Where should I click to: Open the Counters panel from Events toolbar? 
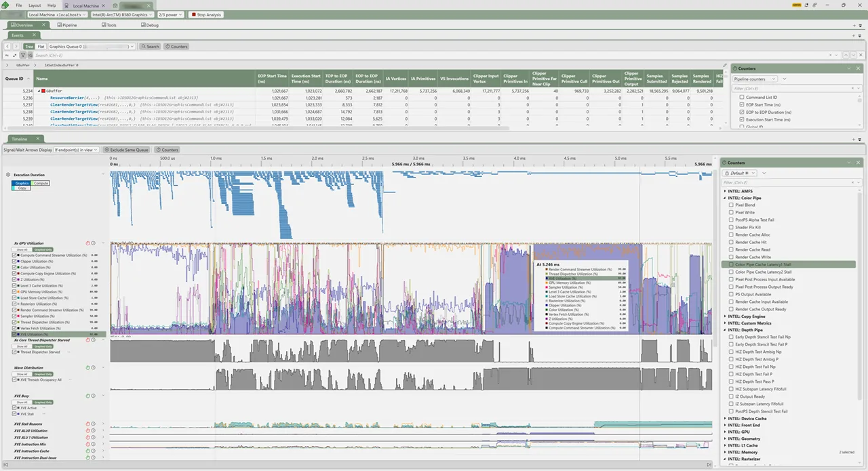(x=176, y=47)
